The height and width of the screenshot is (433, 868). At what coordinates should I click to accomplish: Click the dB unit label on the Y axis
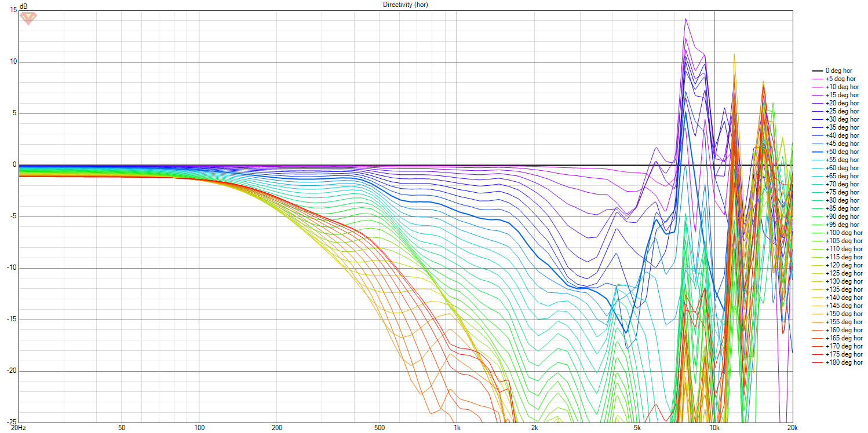[x=23, y=6]
